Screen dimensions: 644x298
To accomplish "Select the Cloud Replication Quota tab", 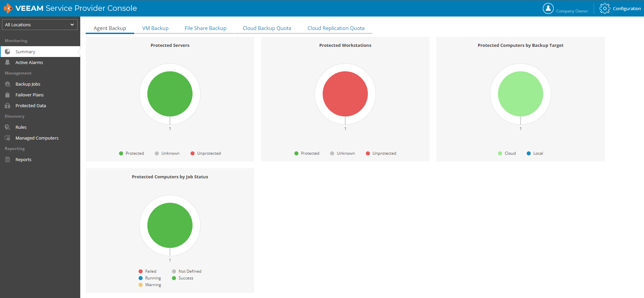I will (x=336, y=28).
